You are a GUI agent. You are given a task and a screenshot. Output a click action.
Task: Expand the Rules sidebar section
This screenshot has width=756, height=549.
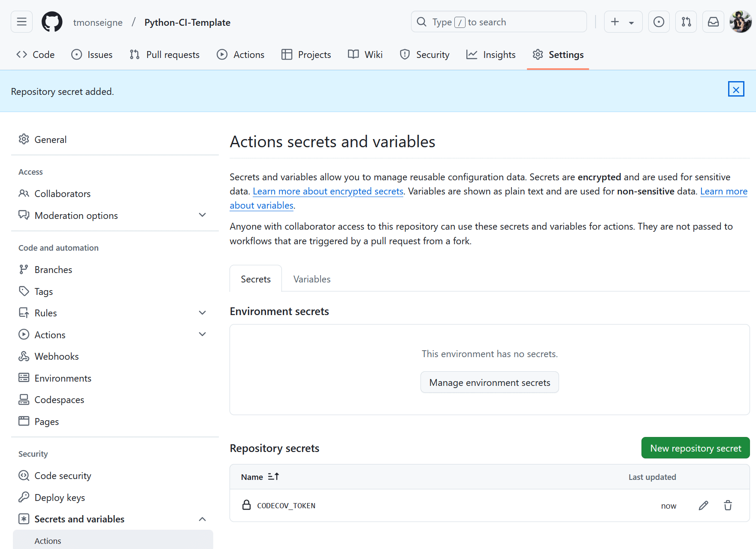203,313
